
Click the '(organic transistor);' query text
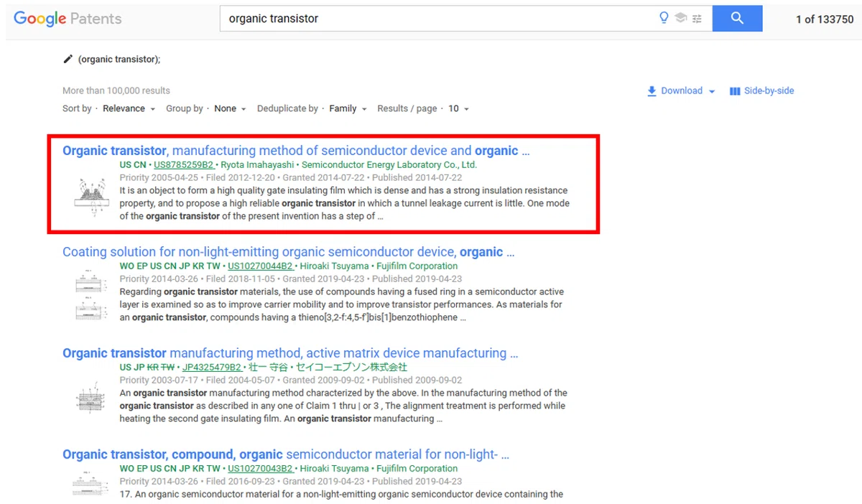(119, 59)
